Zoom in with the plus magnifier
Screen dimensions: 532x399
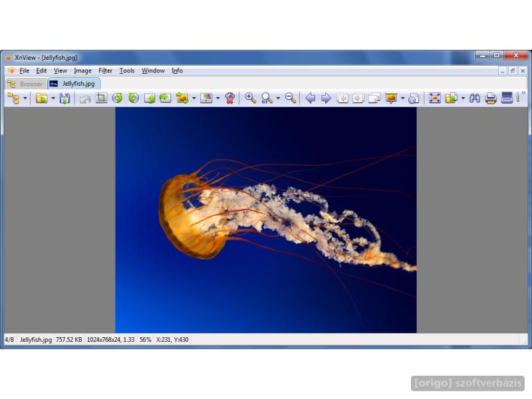pos(251,98)
